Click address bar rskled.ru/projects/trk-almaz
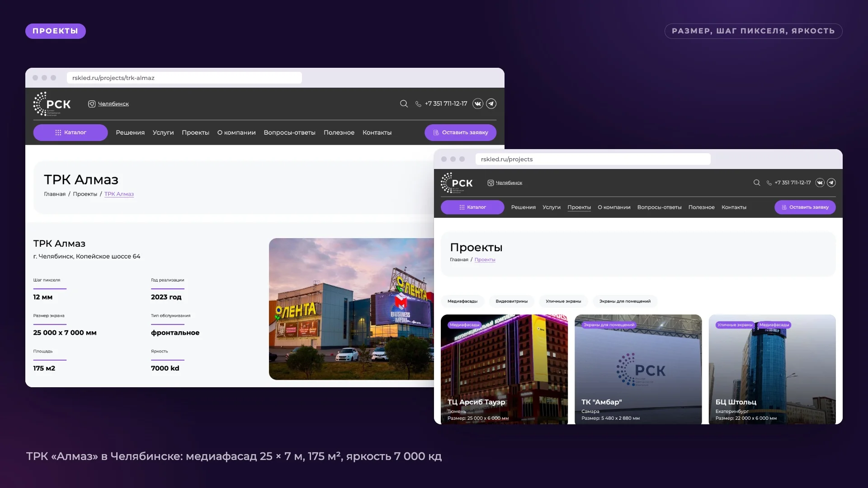Image resolution: width=868 pixels, height=488 pixels. pos(184,78)
